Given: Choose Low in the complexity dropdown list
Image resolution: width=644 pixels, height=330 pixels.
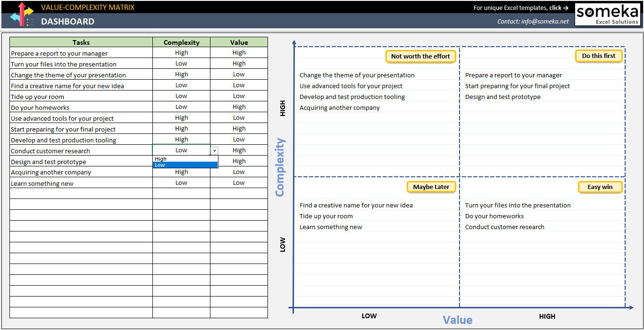Looking at the screenshot, I should [x=185, y=165].
